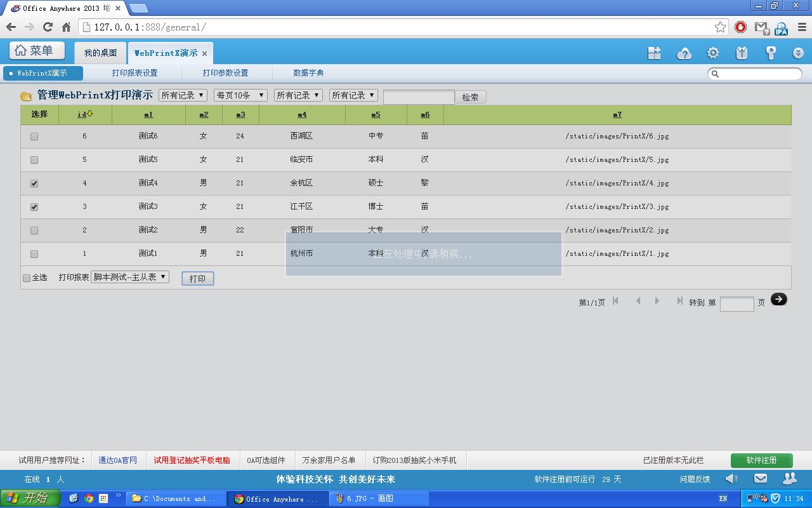Screen dimensions: 812x508
Task: Sort by the m7 column header
Action: [617, 115]
